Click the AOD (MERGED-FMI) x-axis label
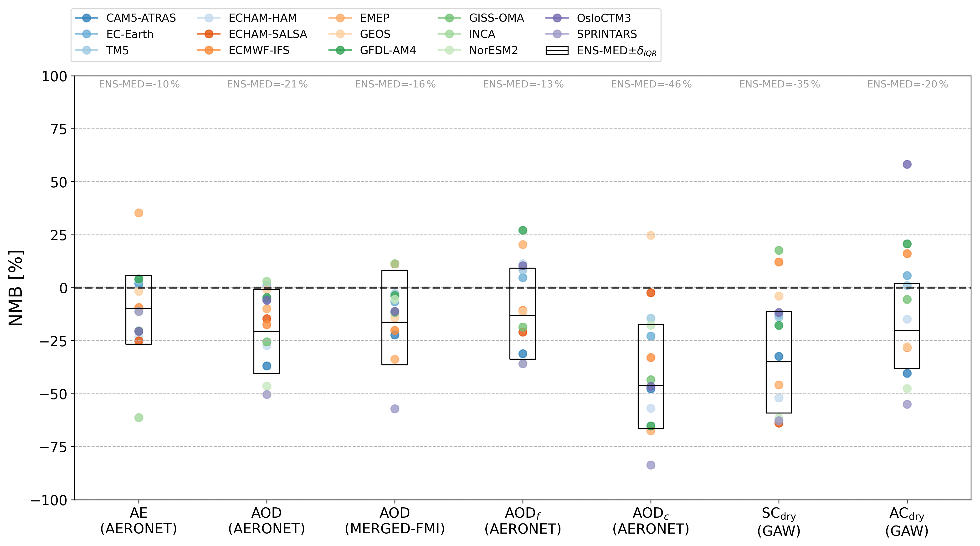980x546 pixels. [x=395, y=521]
